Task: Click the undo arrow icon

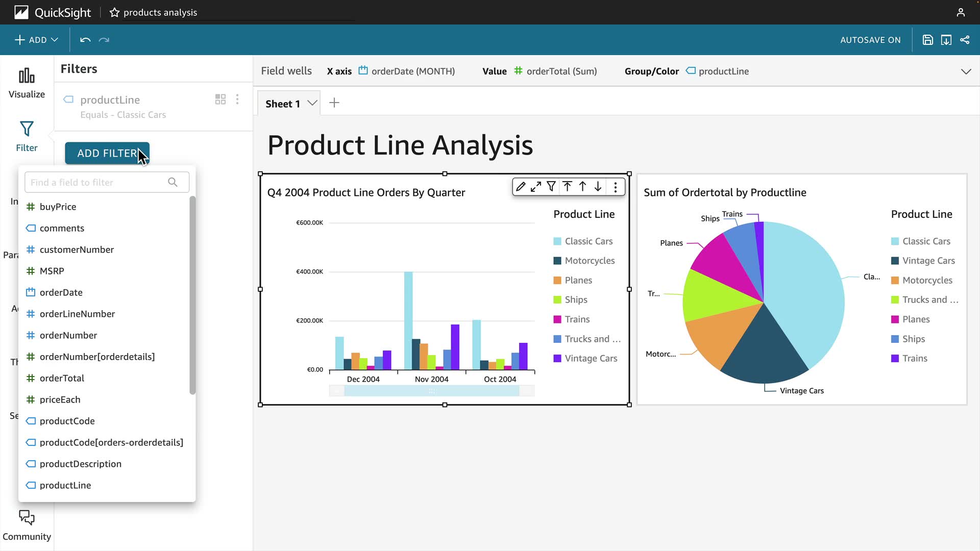Action: [85, 40]
